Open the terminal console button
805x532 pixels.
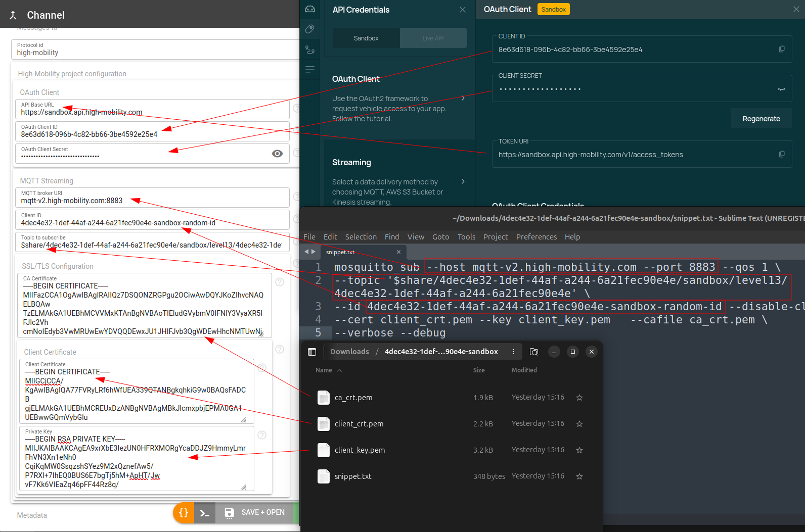coord(205,513)
